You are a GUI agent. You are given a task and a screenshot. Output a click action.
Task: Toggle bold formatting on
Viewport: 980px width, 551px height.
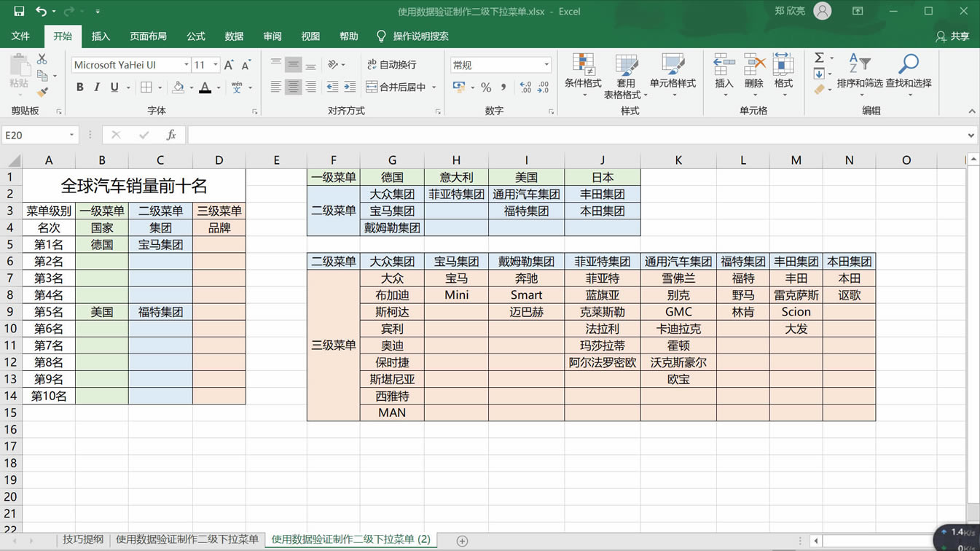(79, 87)
